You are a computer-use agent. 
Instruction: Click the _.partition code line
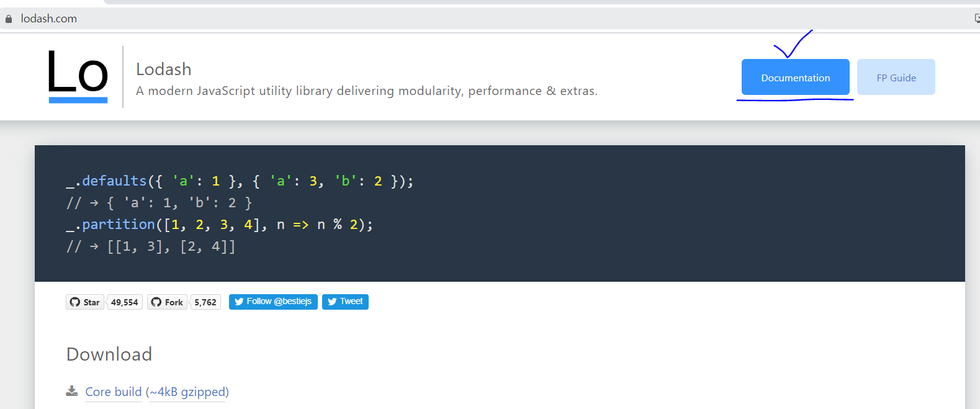[x=220, y=224]
